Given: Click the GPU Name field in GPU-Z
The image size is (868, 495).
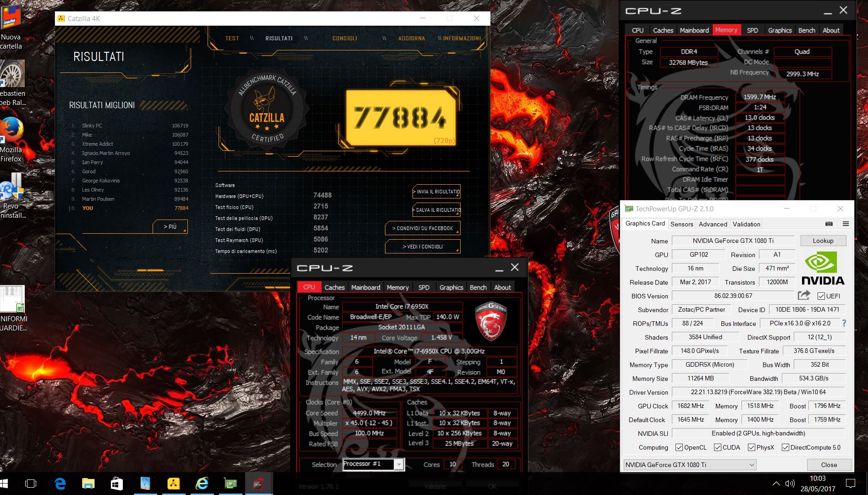Looking at the screenshot, I should (733, 241).
